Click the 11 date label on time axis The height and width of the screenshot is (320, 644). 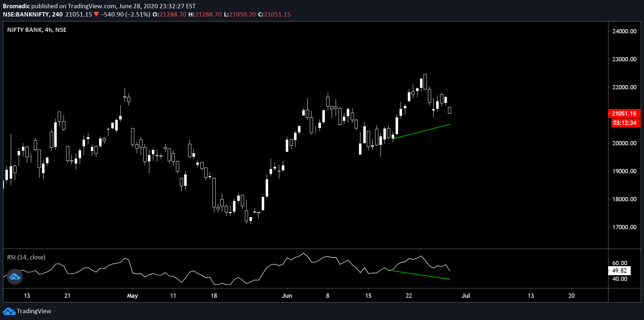[173, 296]
